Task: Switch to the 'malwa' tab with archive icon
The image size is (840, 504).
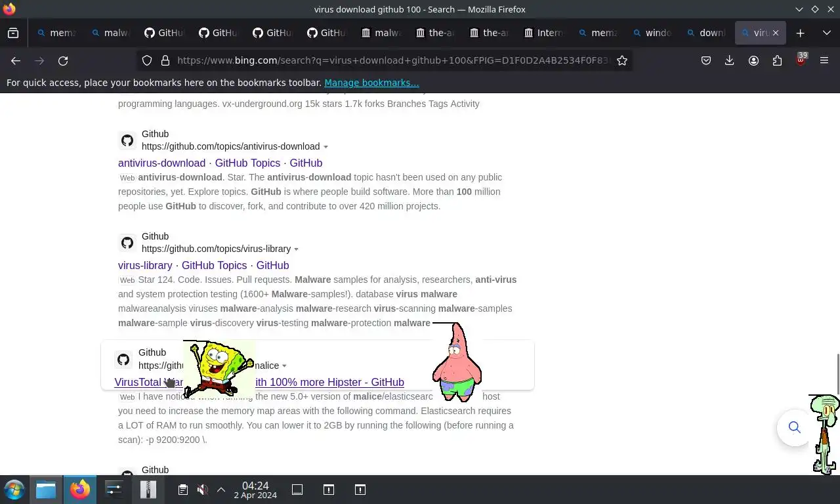Action: tap(381, 33)
